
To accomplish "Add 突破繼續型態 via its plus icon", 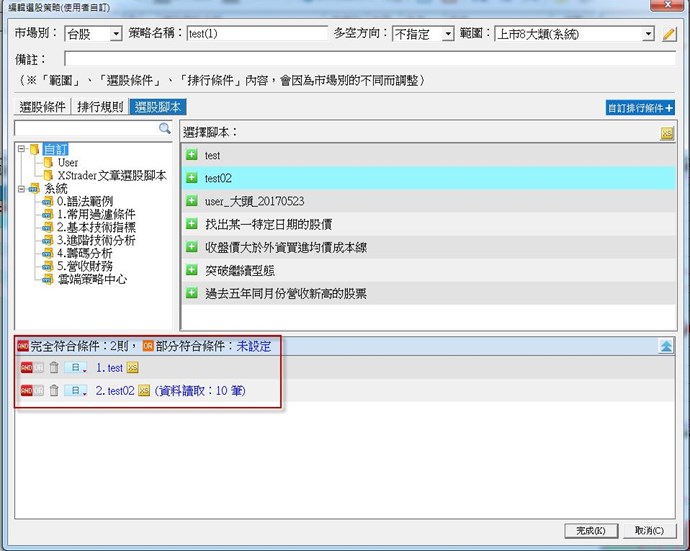I will point(191,269).
